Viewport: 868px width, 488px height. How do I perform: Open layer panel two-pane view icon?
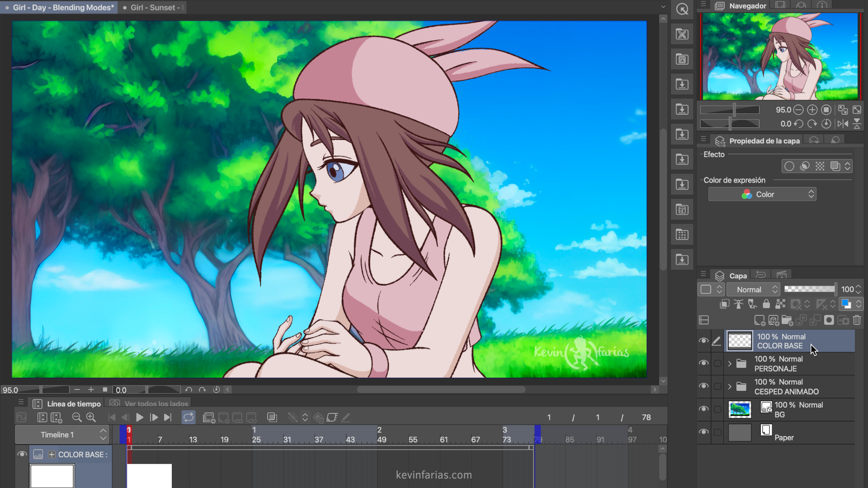pyautogui.click(x=704, y=320)
